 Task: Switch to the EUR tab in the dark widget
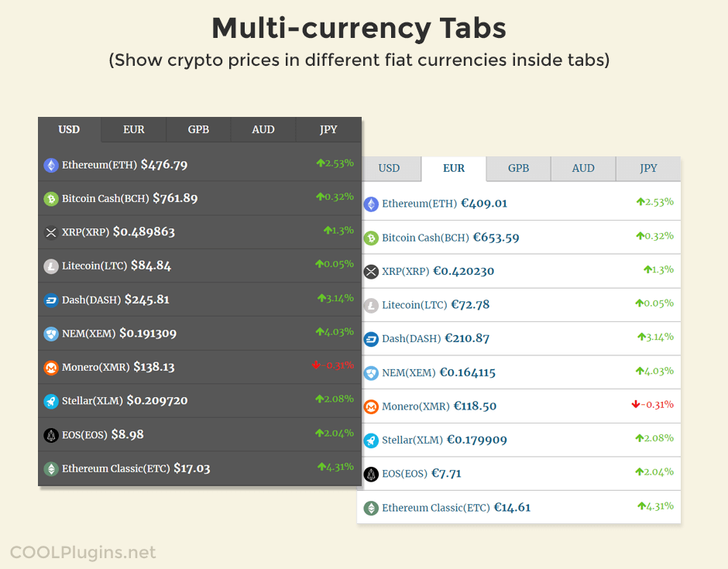click(x=133, y=129)
